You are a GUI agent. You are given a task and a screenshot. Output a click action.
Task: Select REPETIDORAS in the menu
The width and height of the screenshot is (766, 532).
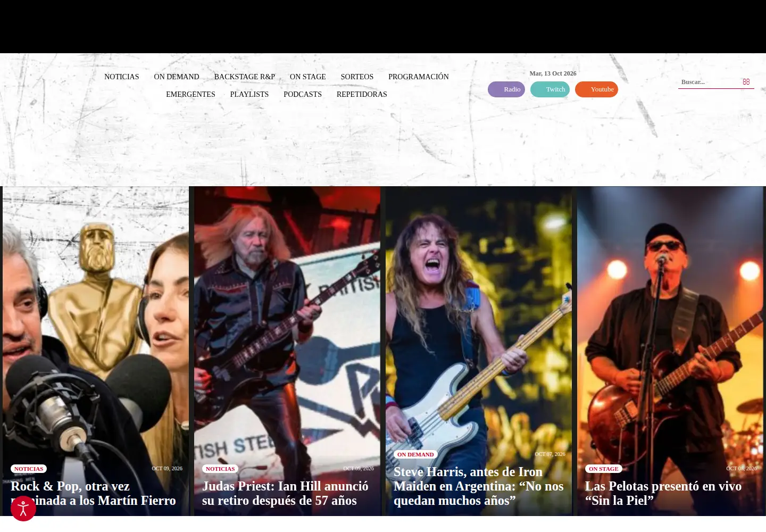point(362,94)
